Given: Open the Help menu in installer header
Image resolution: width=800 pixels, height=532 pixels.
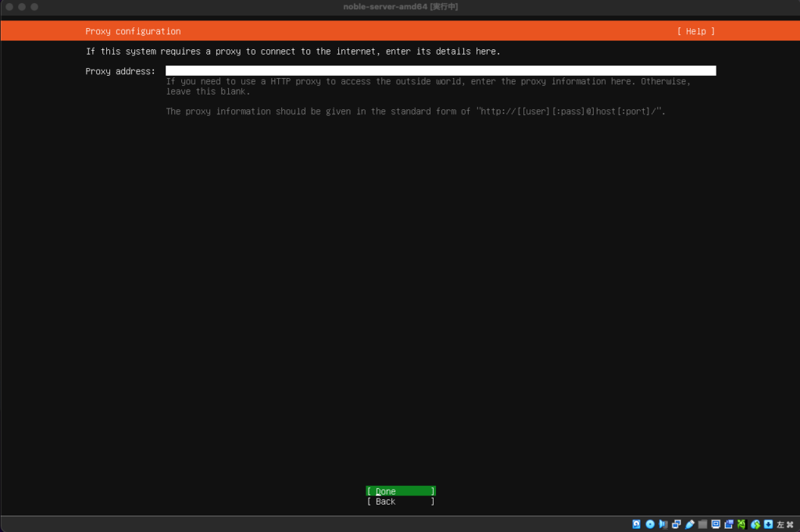Looking at the screenshot, I should pos(696,31).
